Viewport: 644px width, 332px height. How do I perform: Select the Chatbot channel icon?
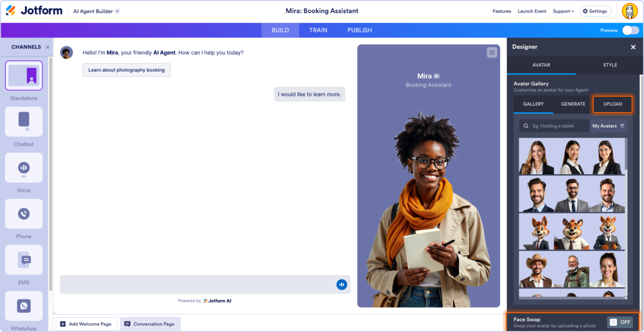point(23,122)
